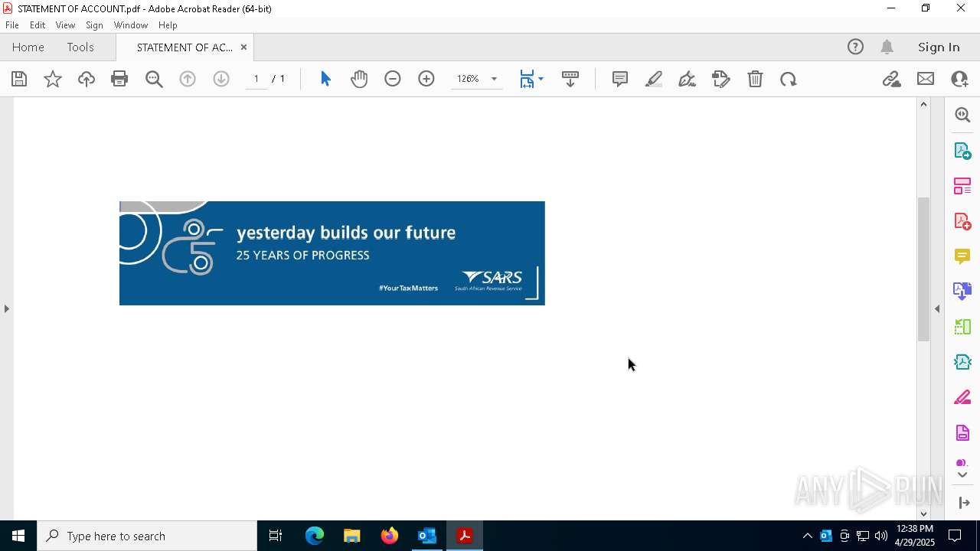Open the Edit menu

click(x=38, y=25)
